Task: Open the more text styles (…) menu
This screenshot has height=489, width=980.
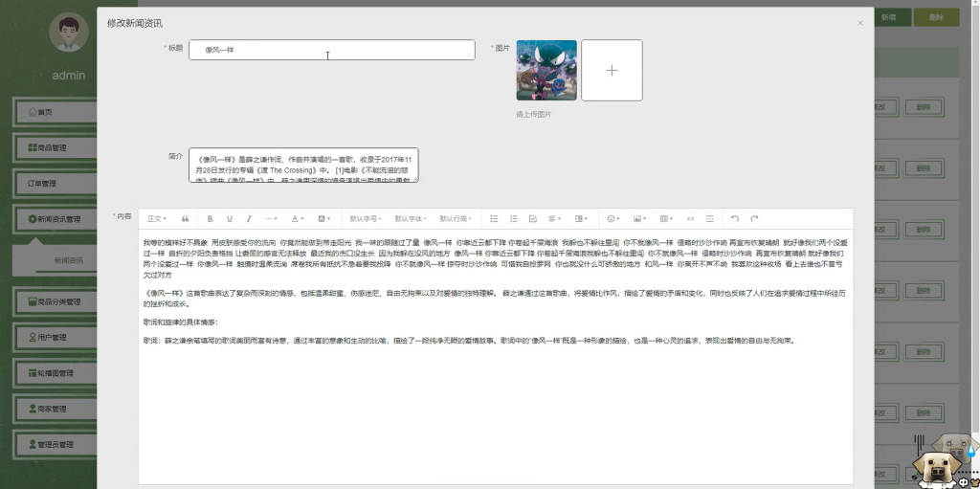Action: pos(271,219)
